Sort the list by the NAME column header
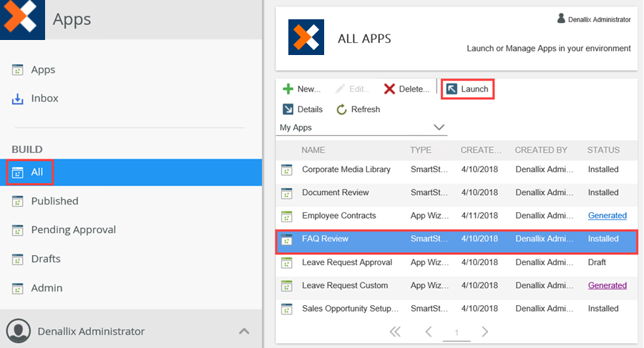Screen dimensions: 644x348 tap(313, 150)
